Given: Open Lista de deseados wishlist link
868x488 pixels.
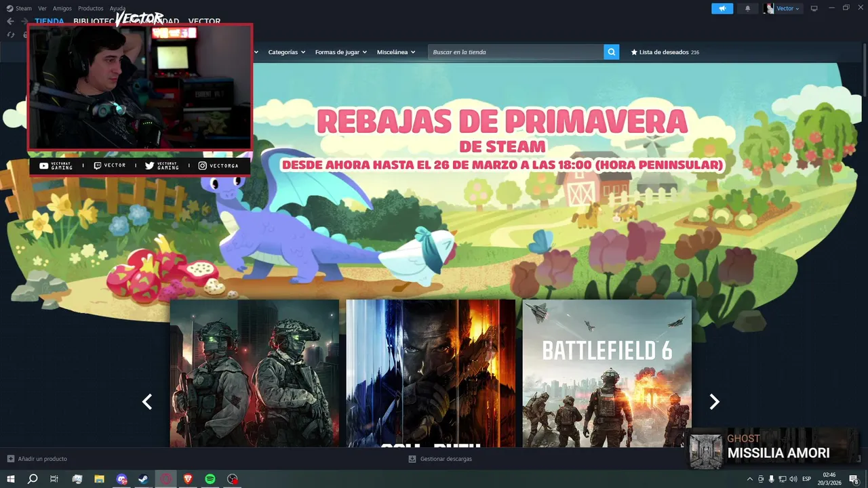Looking at the screenshot, I should click(x=664, y=52).
